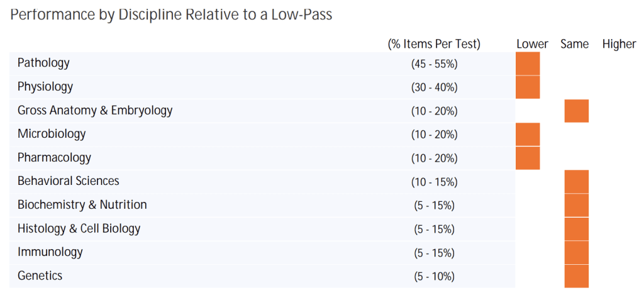Image resolution: width=644 pixels, height=295 pixels.
Task: Click the Lower column header
Action: pyautogui.click(x=532, y=44)
